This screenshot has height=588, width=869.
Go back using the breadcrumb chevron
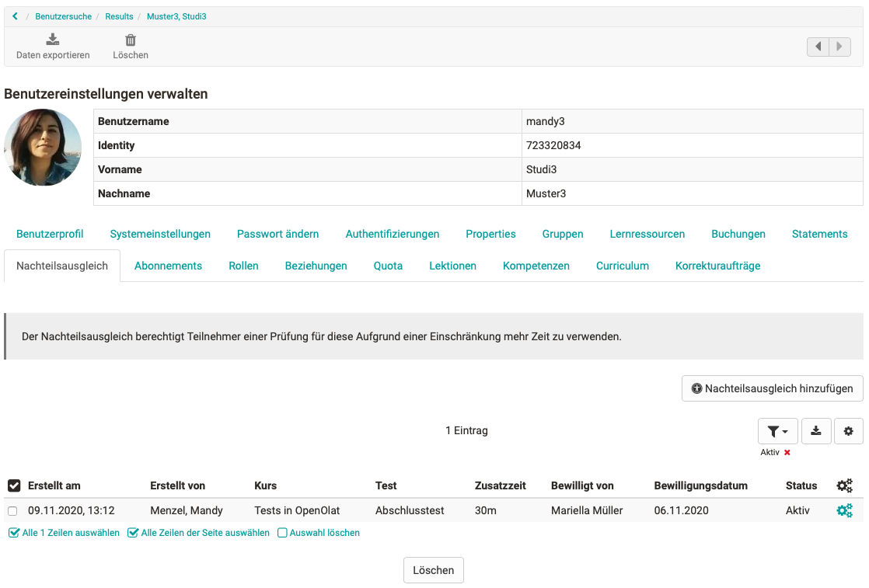[x=15, y=16]
